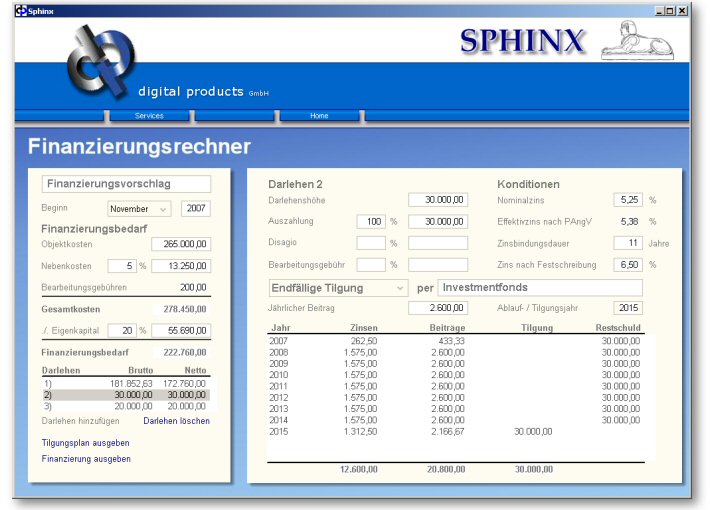This screenshot has width=710, height=510.
Task: Click the Beiträge column header
Action: click(x=447, y=327)
